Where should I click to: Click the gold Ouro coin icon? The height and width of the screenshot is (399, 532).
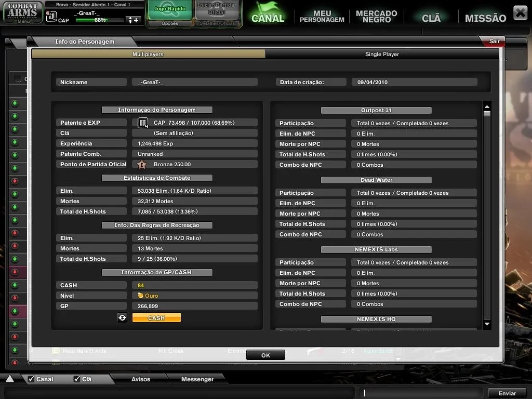pyautogui.click(x=140, y=296)
